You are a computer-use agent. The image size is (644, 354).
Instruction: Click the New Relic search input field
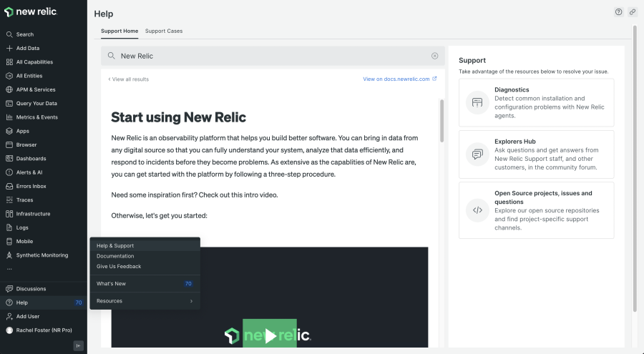272,56
